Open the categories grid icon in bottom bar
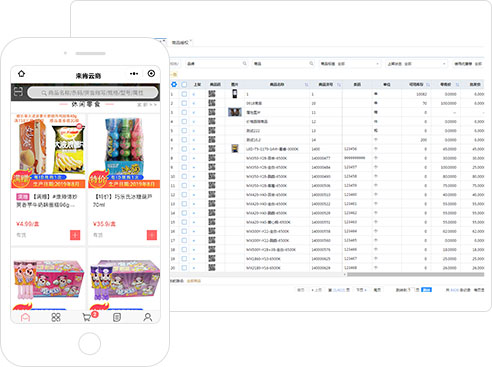Image resolution: width=492 pixels, height=367 pixels. coord(56,317)
